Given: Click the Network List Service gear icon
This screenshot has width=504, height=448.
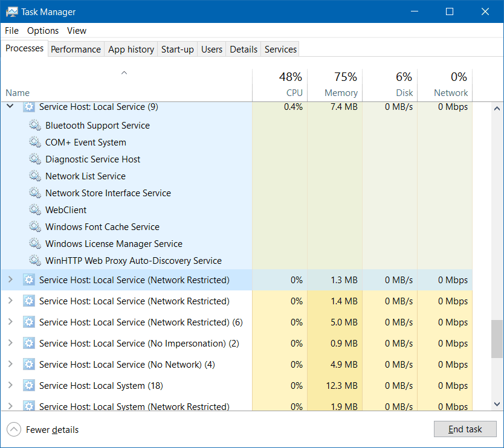Looking at the screenshot, I should tap(34, 176).
